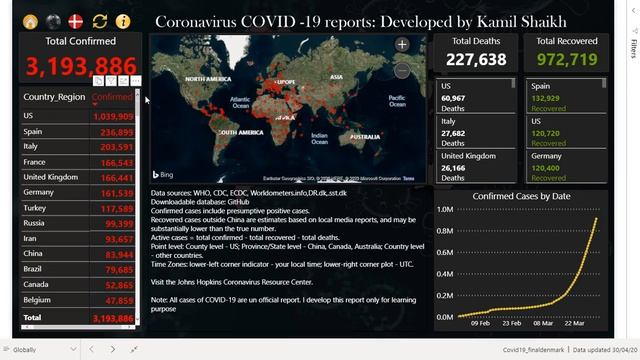Select the Denmark flag icon

pos(76,22)
